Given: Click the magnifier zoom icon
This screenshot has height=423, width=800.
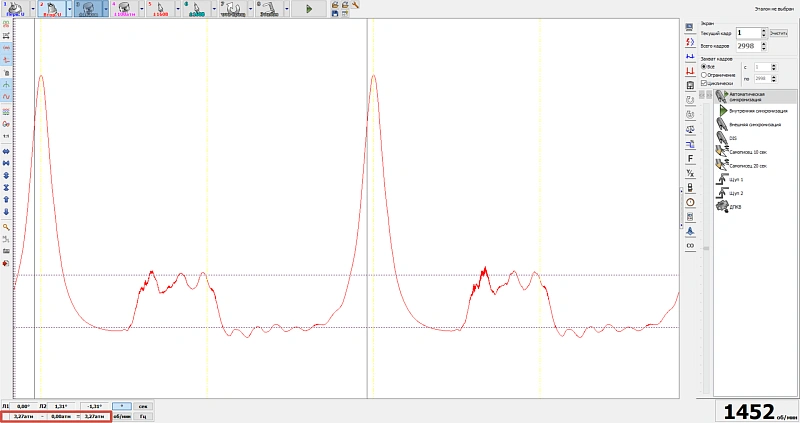Looking at the screenshot, I should [6, 227].
